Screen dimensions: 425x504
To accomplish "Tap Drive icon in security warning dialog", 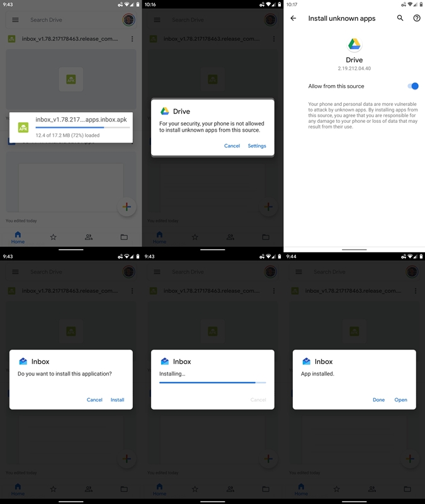I will pos(165,112).
